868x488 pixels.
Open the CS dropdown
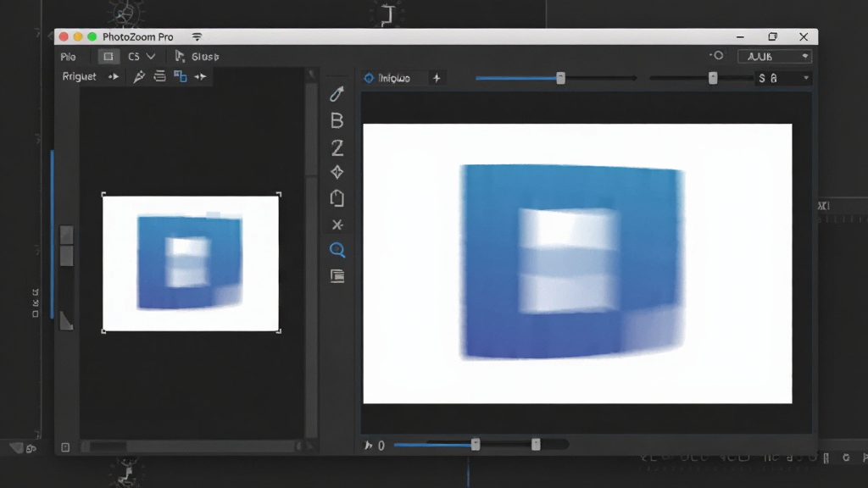click(142, 57)
